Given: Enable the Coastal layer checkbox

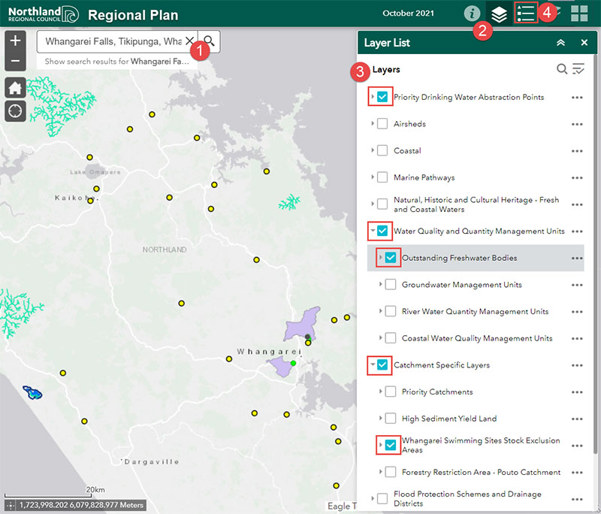Looking at the screenshot, I should pos(382,150).
